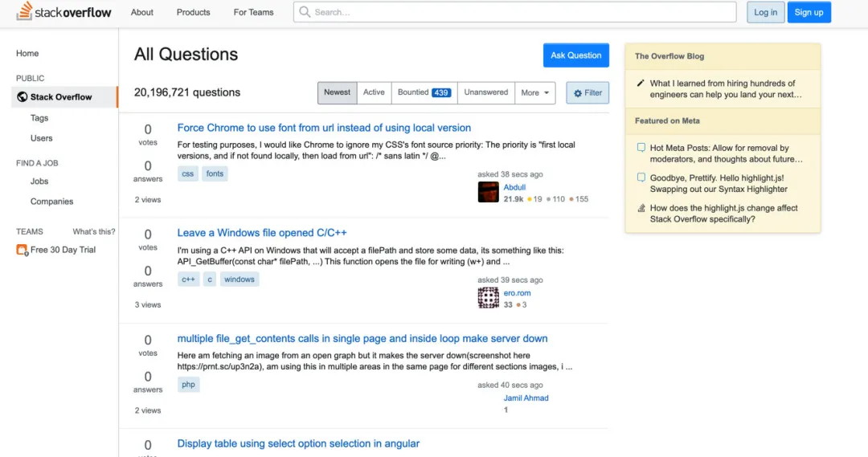Click chat icon beside Hot Meta Posts
This screenshot has width=868, height=457.
(x=641, y=148)
